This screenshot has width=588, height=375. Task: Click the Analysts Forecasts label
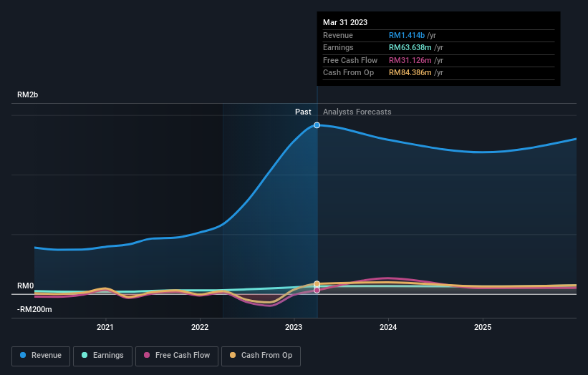pyautogui.click(x=357, y=112)
